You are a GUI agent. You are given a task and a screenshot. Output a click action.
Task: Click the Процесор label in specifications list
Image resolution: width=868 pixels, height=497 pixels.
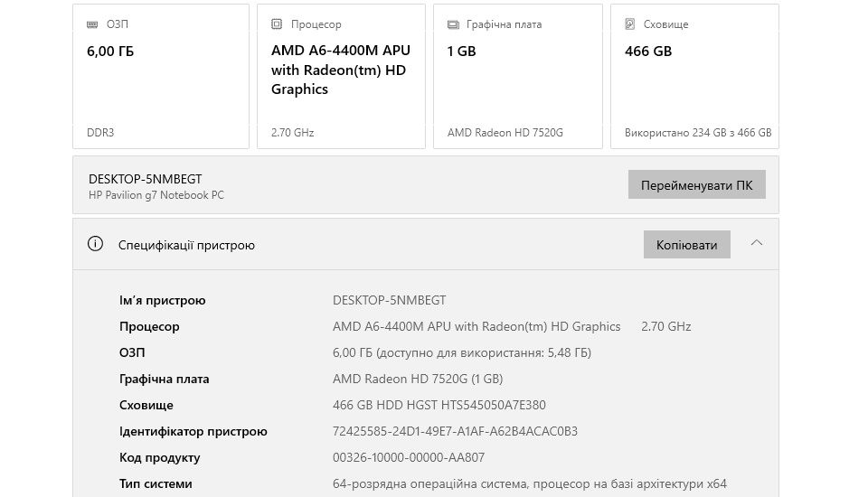[x=149, y=326]
